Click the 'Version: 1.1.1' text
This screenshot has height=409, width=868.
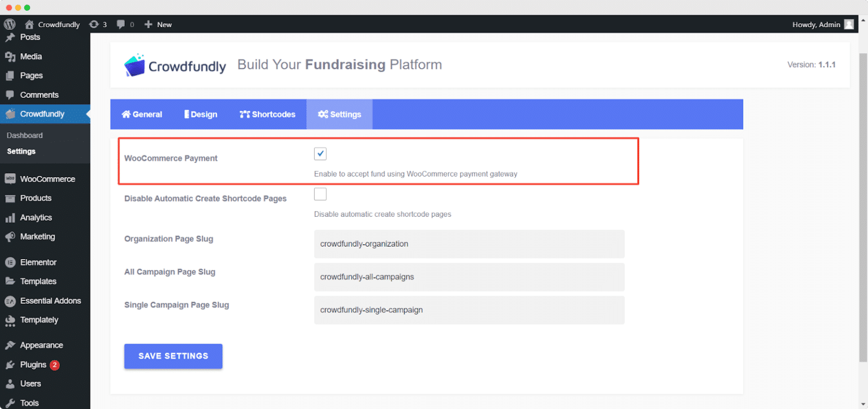click(x=811, y=65)
